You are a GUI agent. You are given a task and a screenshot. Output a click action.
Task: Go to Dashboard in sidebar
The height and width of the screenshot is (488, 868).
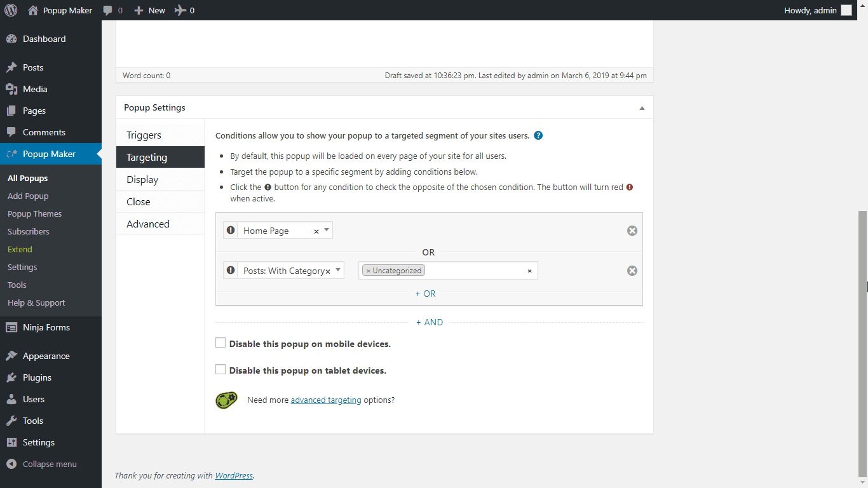click(51, 39)
